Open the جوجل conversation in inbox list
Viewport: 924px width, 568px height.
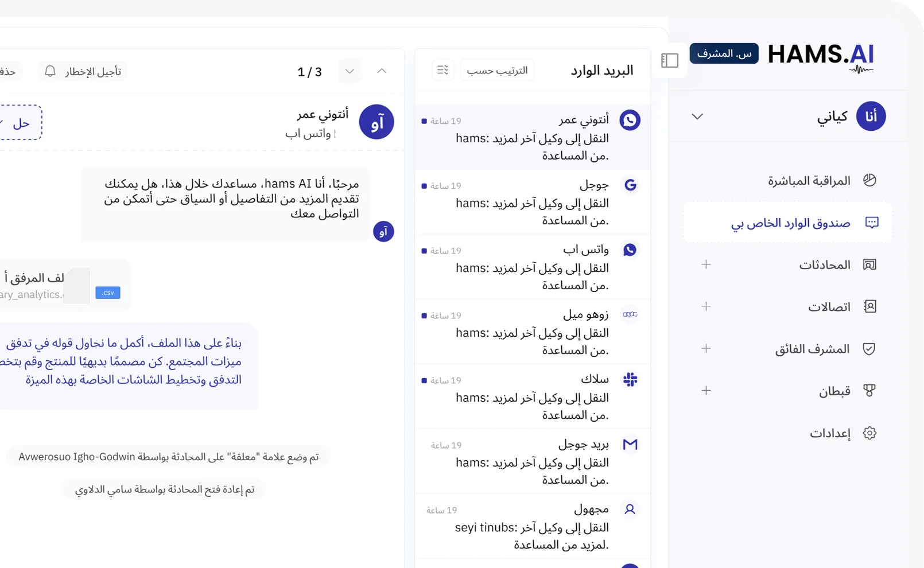(533, 202)
